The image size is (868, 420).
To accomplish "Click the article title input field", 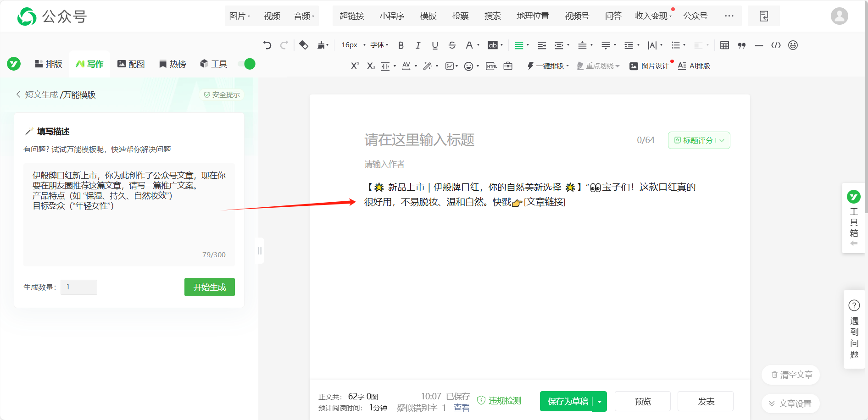I will (x=495, y=140).
